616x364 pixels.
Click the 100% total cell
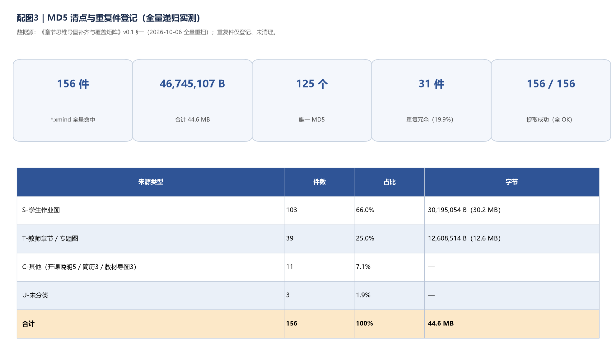[390, 324]
